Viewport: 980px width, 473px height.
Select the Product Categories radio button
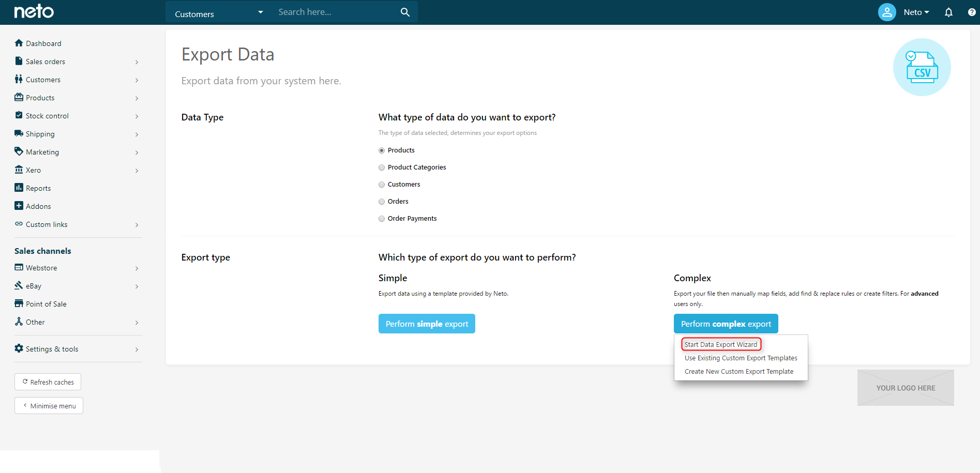(382, 167)
